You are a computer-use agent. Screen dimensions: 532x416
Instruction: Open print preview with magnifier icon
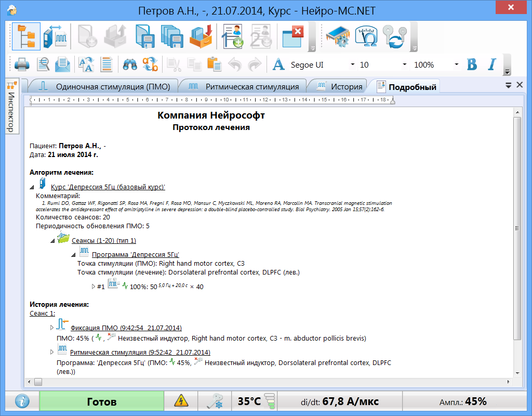coord(43,64)
